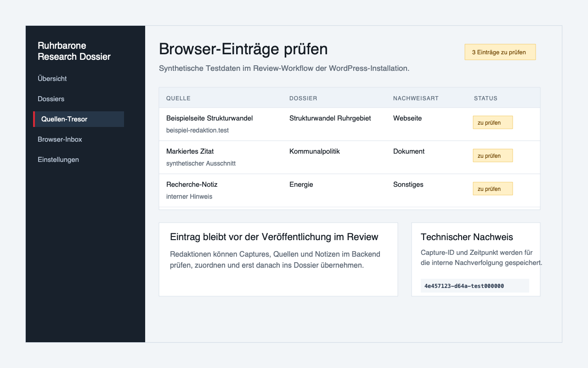Click the 'Webseite' Nachweisart cell

407,118
